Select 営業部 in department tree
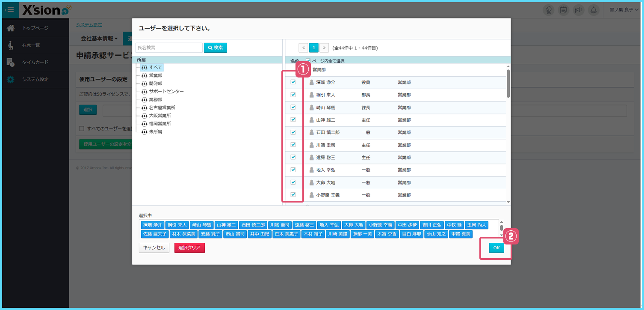 pyautogui.click(x=155, y=75)
